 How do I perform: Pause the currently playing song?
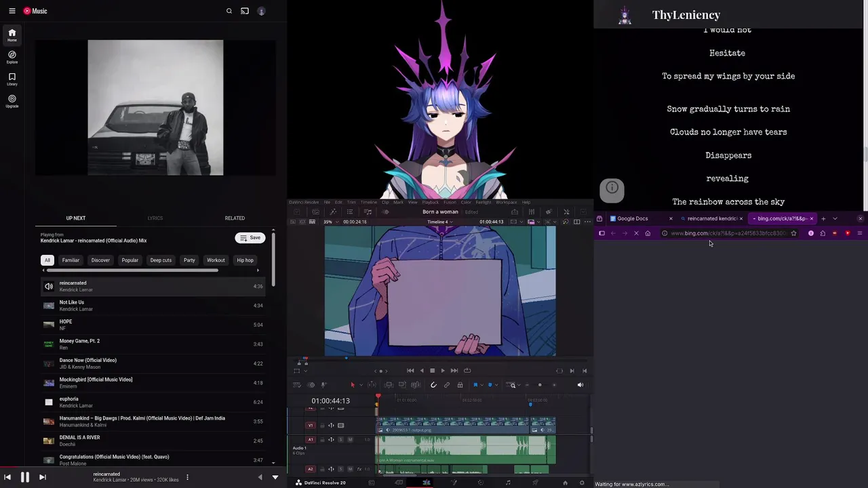point(24,477)
